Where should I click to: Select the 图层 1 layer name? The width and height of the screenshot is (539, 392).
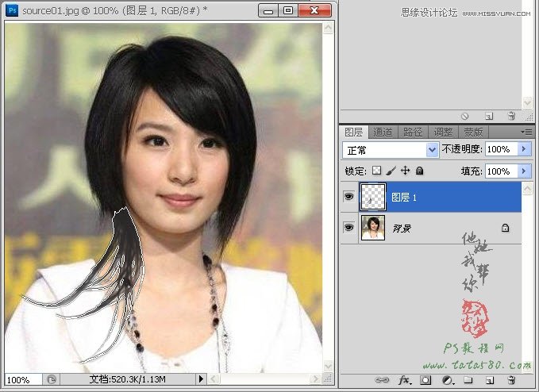404,198
